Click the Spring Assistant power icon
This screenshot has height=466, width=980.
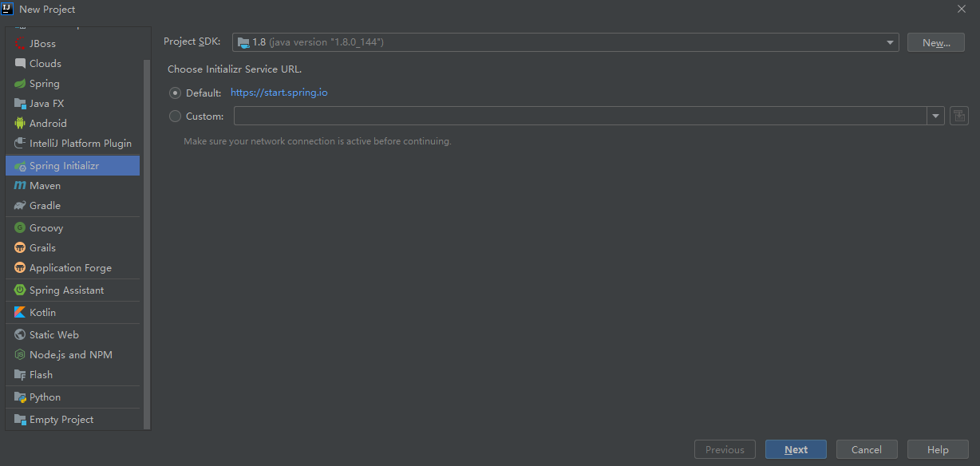click(x=20, y=290)
